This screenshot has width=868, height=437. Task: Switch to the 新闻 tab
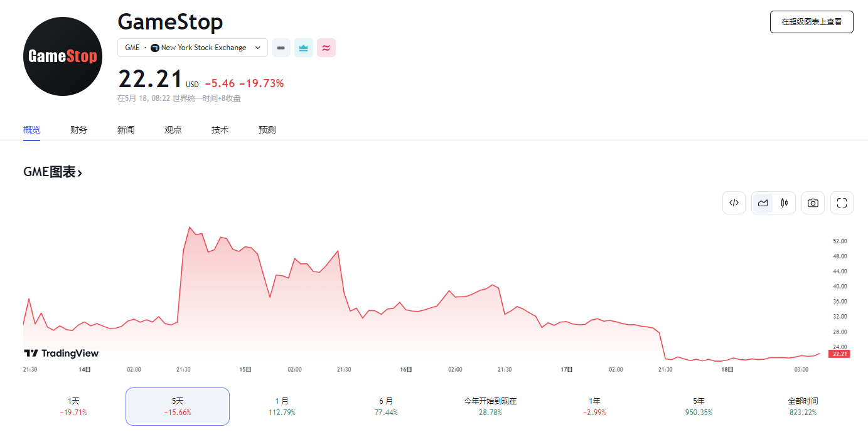[126, 130]
